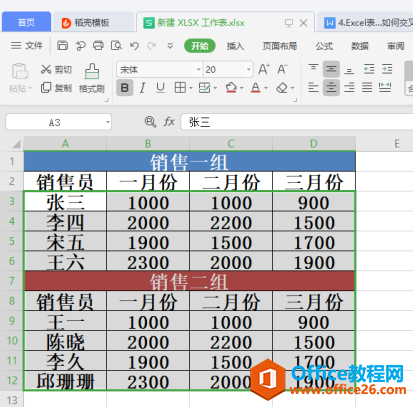Switch to the 页面布局 ribbon tab
413x407 pixels.
(280, 46)
